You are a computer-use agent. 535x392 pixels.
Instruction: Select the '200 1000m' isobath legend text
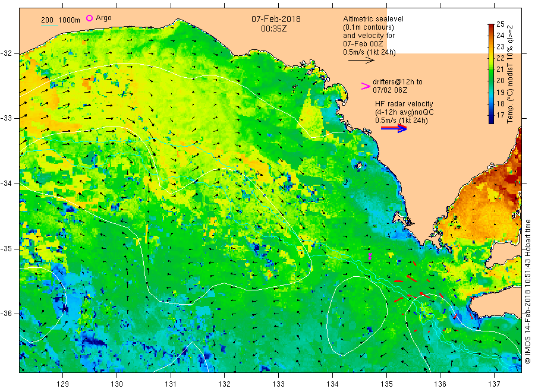(61, 20)
